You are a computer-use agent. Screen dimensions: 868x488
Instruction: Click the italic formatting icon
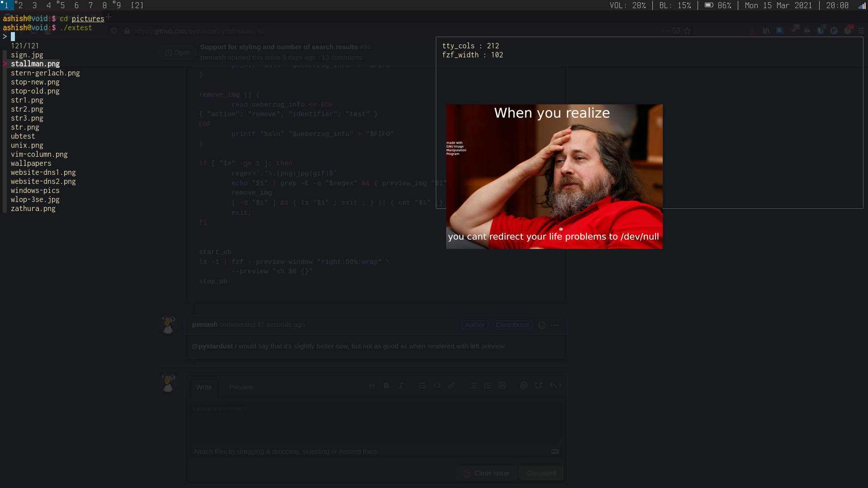click(401, 385)
